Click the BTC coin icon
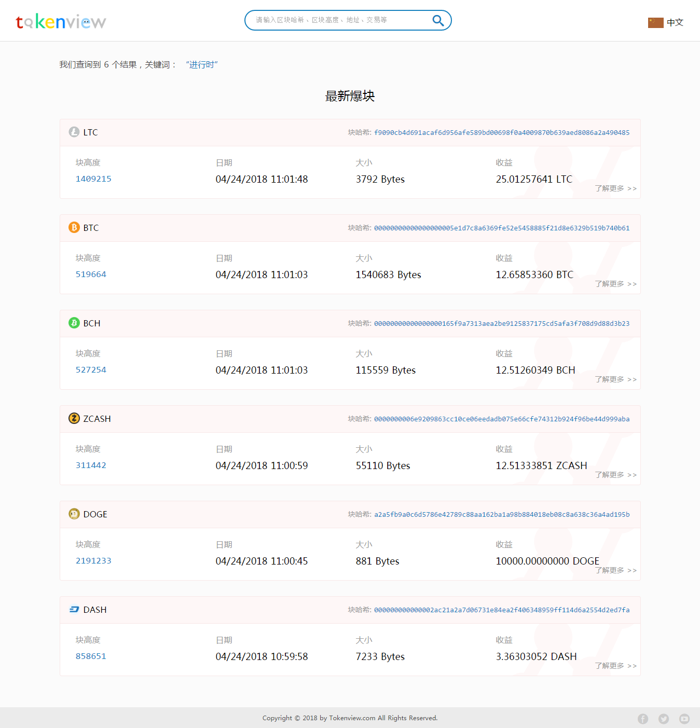The width and height of the screenshot is (700, 728). pyautogui.click(x=74, y=228)
